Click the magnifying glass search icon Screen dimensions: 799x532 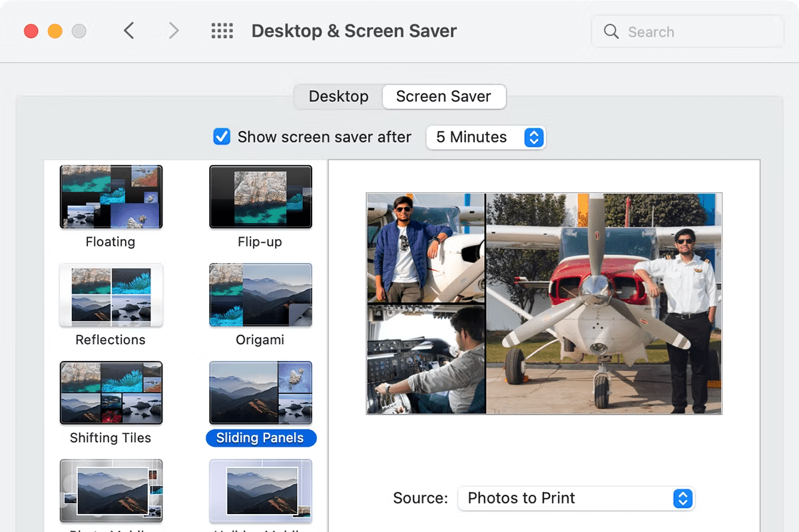[x=611, y=32]
